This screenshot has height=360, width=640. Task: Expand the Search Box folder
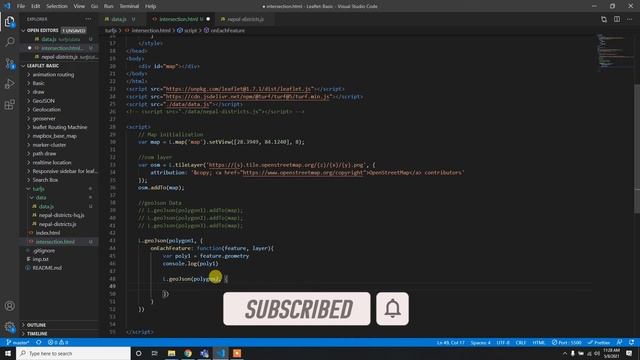click(x=45, y=180)
